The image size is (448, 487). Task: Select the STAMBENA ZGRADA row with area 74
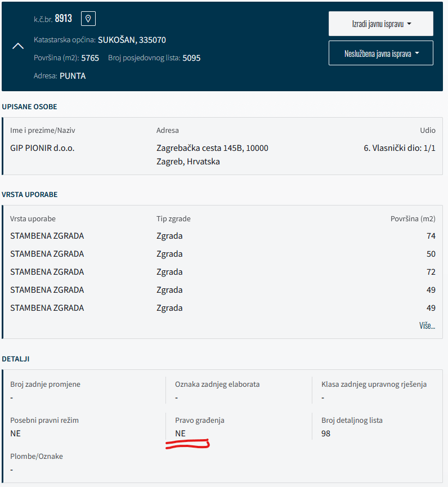47,236
